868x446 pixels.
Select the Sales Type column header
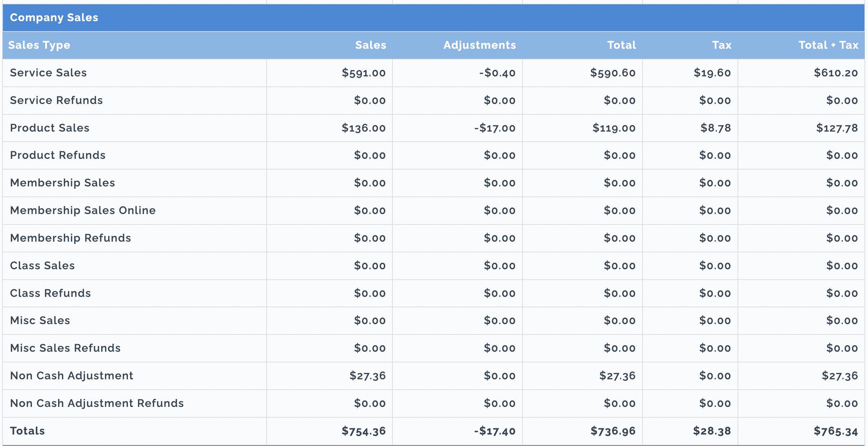click(39, 45)
